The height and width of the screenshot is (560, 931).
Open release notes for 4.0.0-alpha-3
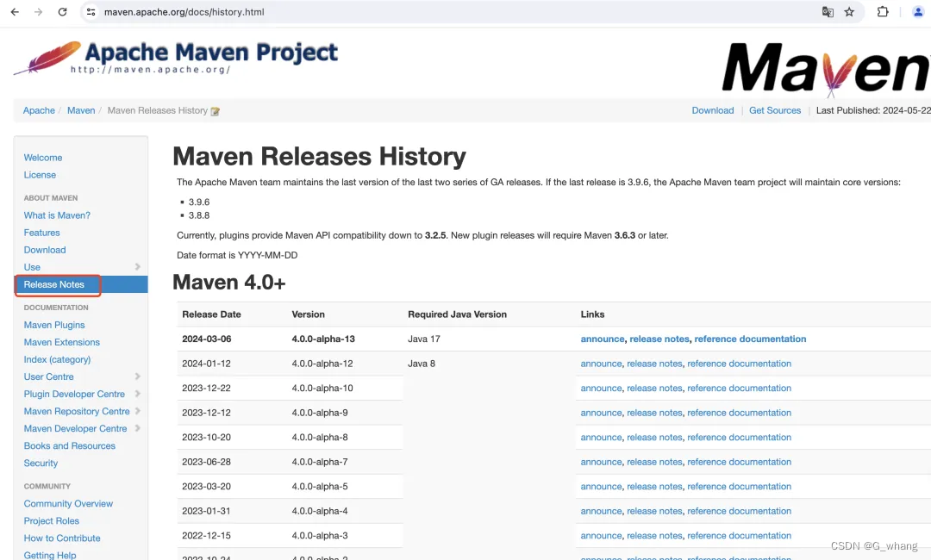(654, 536)
